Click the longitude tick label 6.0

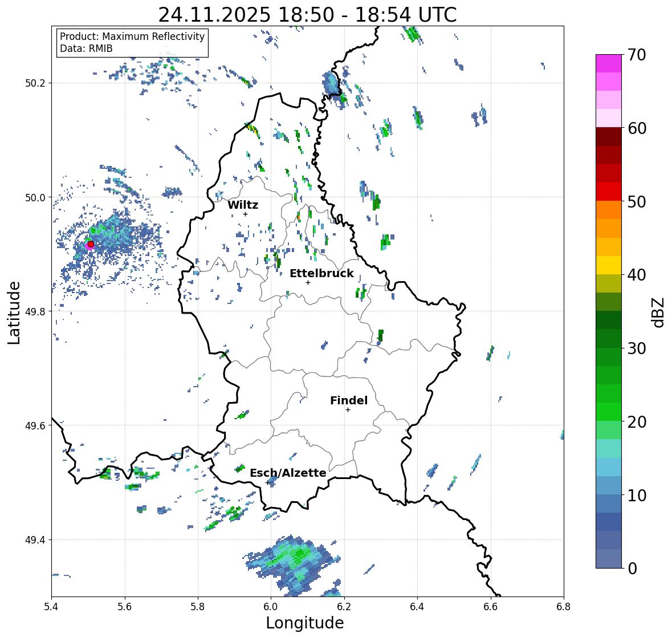click(271, 607)
